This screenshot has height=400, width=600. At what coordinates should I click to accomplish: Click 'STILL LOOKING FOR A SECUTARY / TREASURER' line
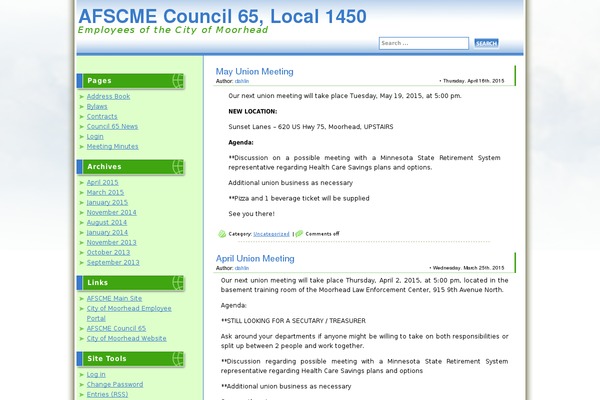tap(293, 321)
